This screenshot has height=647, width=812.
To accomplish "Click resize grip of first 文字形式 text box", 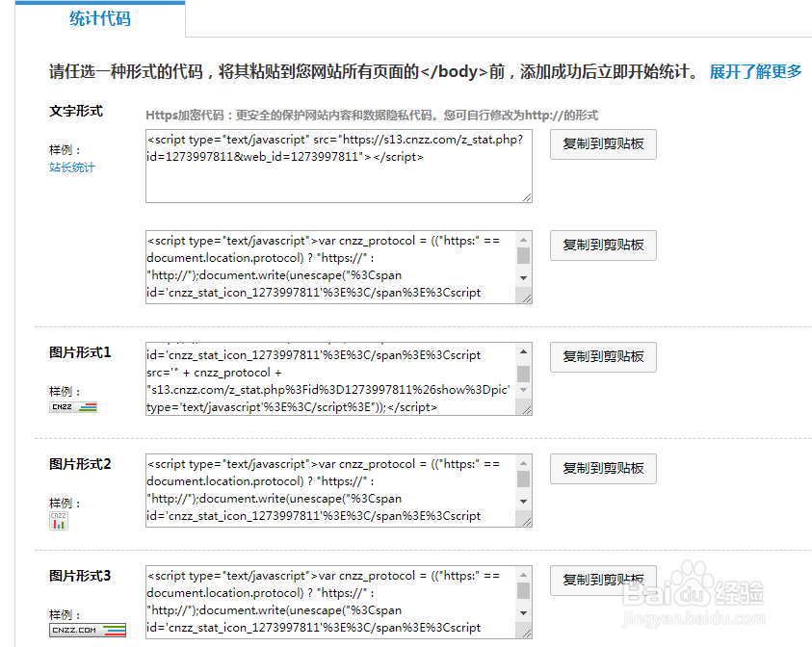I will tap(527, 197).
